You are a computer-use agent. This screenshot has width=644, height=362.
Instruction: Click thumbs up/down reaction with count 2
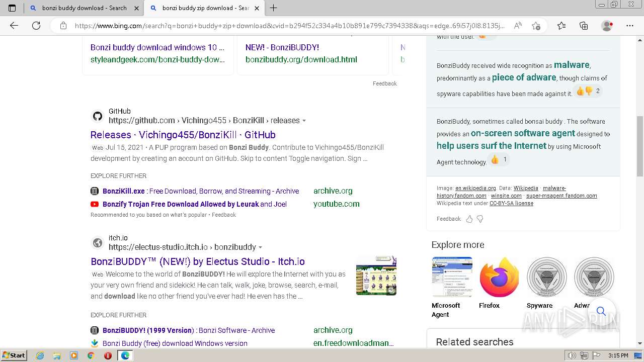click(x=588, y=91)
